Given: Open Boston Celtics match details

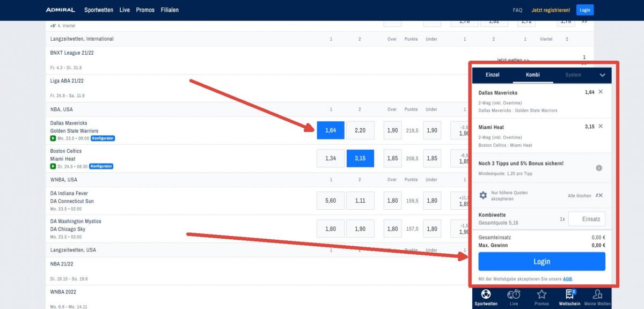Looking at the screenshot, I should click(66, 151).
